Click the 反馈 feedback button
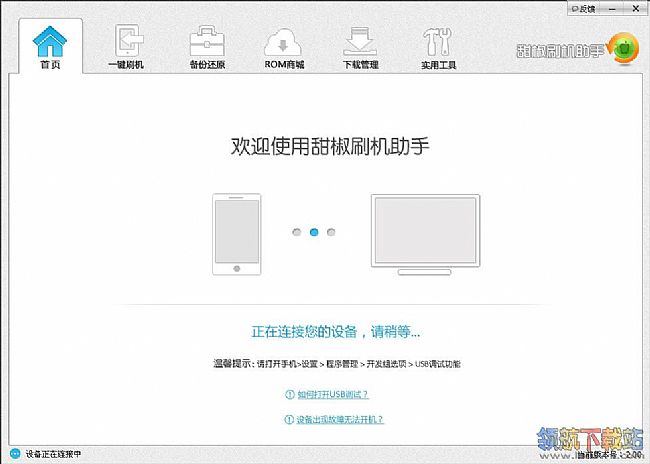650x464 pixels. click(584, 9)
